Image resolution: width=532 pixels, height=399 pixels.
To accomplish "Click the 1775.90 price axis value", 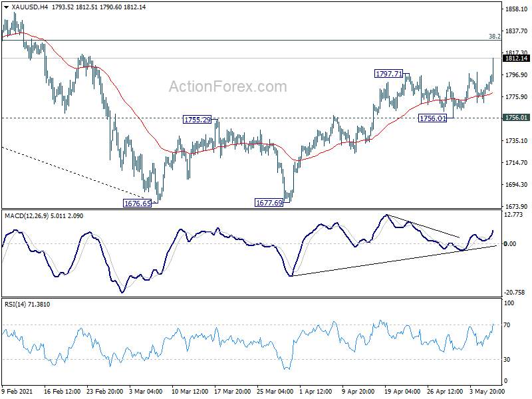I will pyautogui.click(x=516, y=97).
